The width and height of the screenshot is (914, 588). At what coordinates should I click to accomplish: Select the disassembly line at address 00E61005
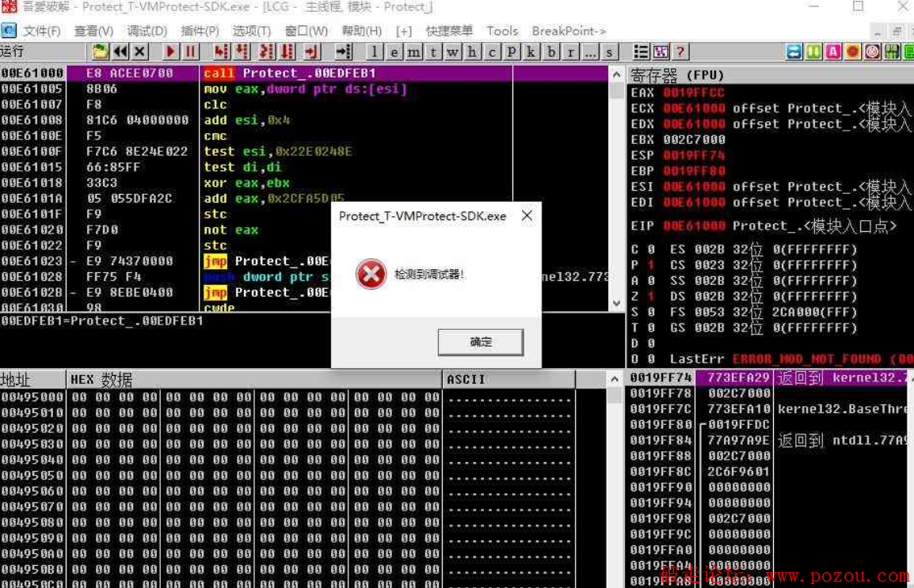click(303, 89)
